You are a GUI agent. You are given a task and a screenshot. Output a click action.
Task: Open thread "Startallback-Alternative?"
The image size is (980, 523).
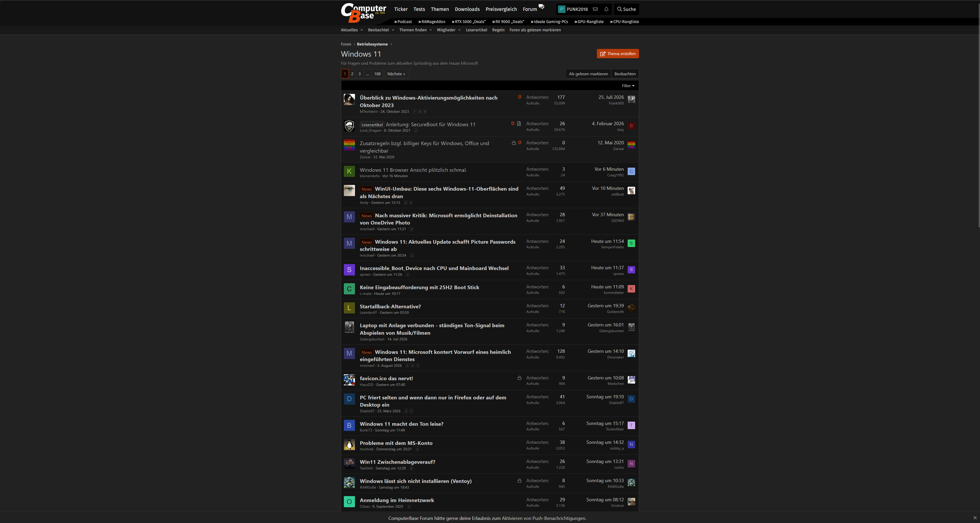[x=390, y=307]
